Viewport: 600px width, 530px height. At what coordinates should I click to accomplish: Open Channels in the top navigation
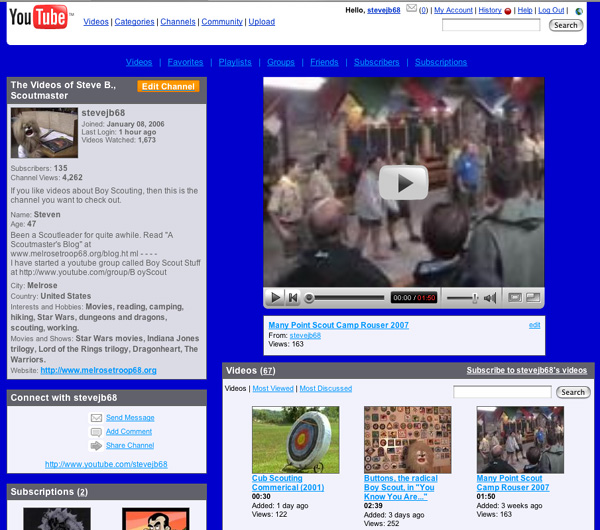tap(178, 22)
